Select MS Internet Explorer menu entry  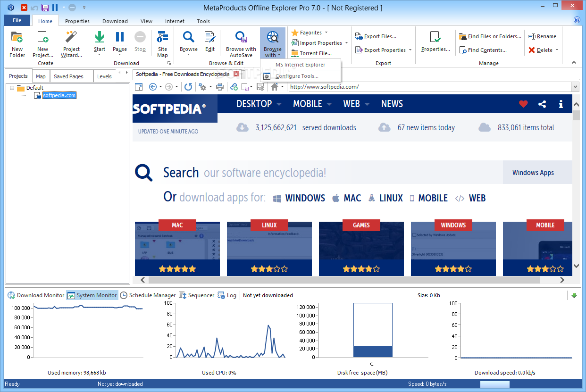pos(301,65)
